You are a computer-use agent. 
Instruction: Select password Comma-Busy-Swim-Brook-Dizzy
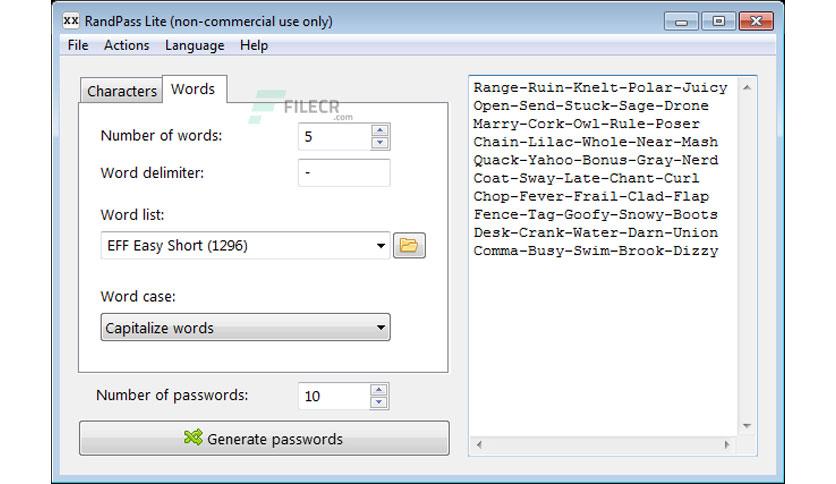click(596, 251)
